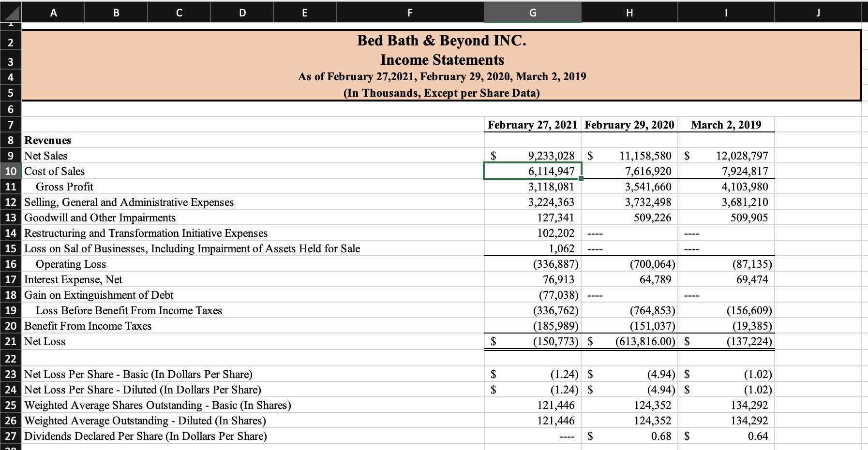Select the Goodwill and Other Impairments label
Image resolution: width=868 pixels, height=450 pixels.
tap(100, 218)
